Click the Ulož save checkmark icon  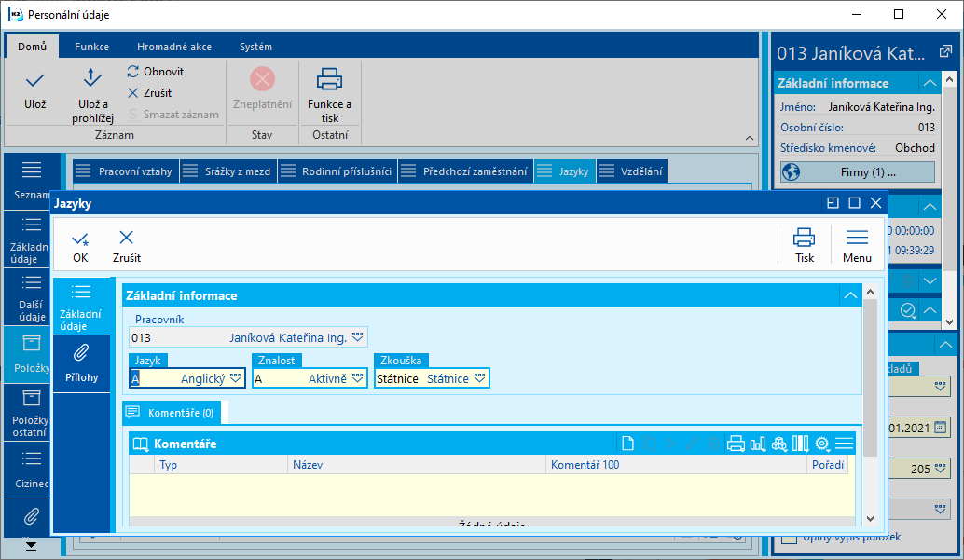tap(35, 80)
